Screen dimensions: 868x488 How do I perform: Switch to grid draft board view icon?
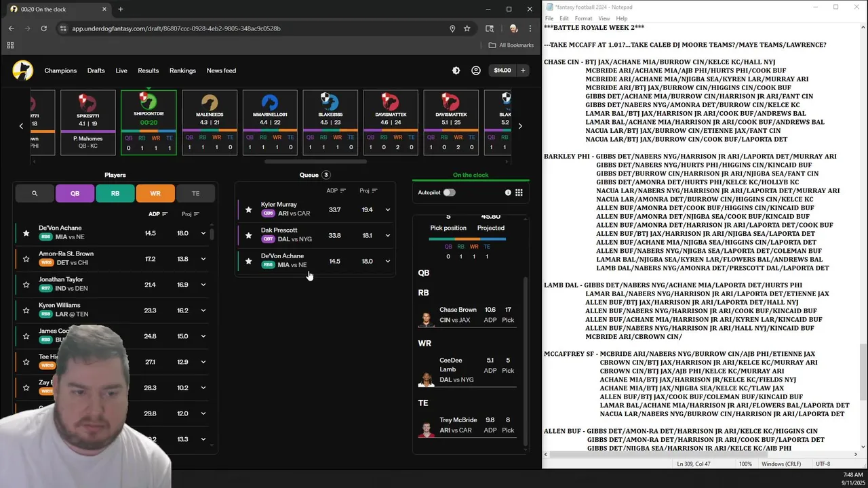[519, 192]
